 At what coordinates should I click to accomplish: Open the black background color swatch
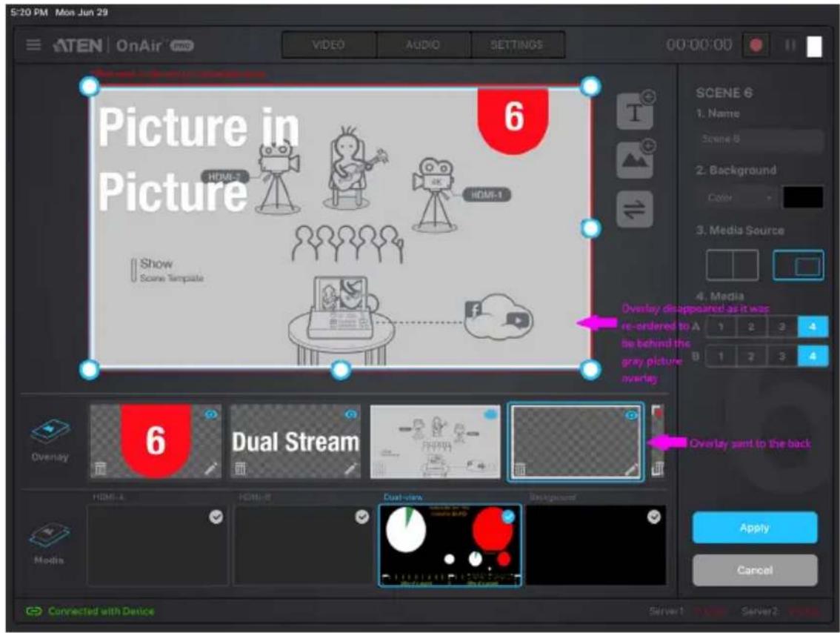(x=803, y=197)
